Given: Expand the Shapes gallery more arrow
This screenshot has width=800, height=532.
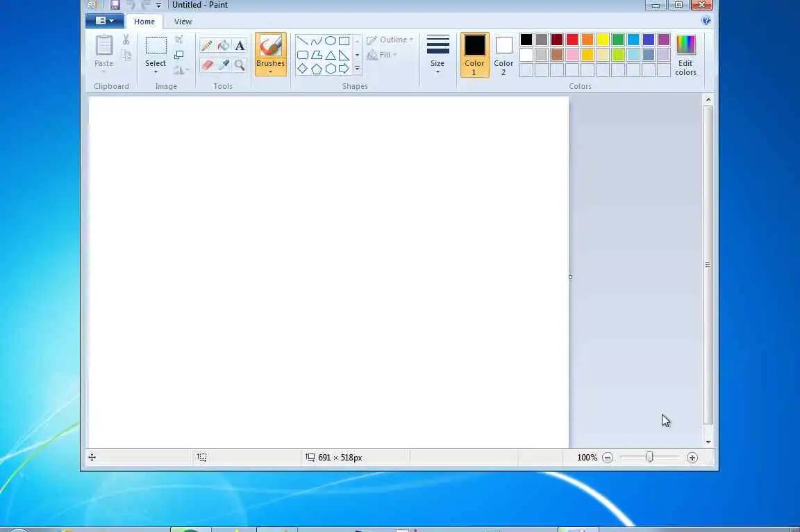Looking at the screenshot, I should 357,68.
